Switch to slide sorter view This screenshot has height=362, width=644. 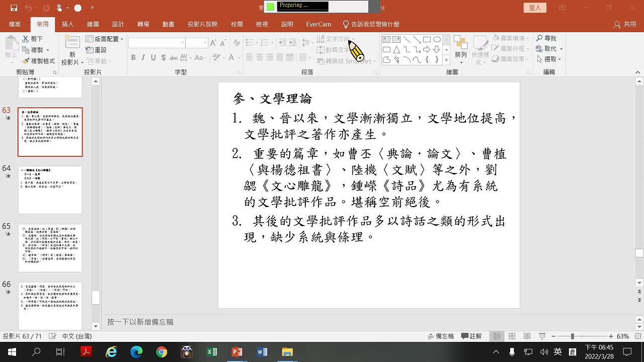point(512,336)
